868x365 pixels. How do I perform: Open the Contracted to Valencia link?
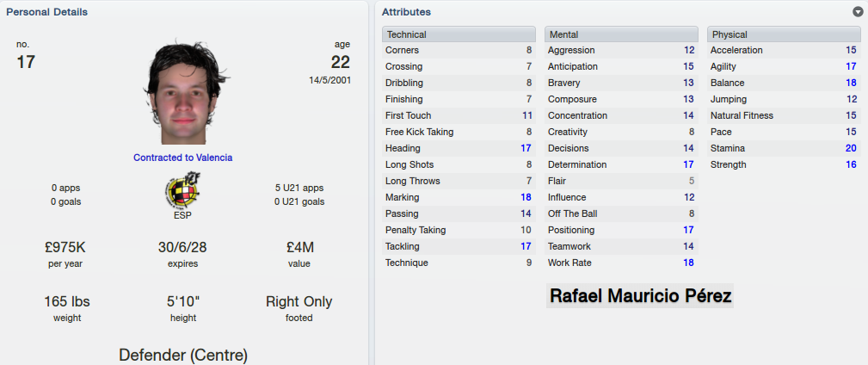tap(182, 158)
